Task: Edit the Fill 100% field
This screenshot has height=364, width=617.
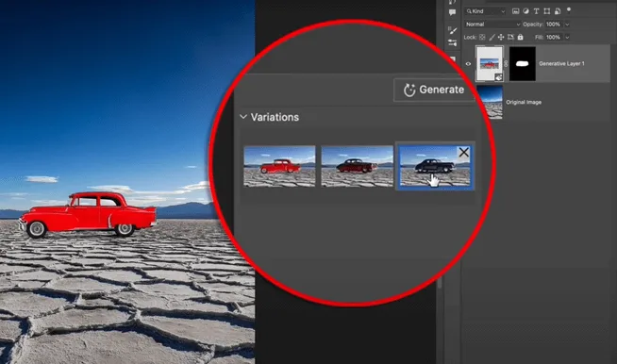Action: (x=554, y=38)
